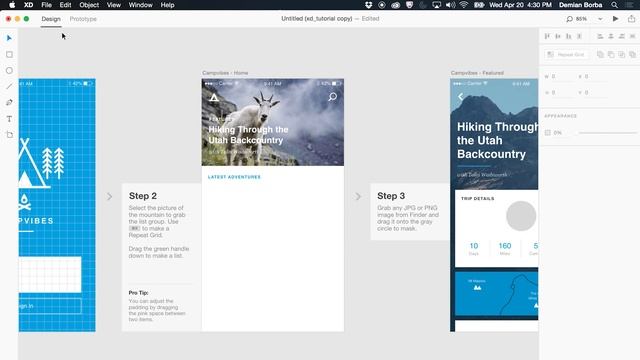Viewport: 640px width, 360px height.
Task: Select the Campvibes - Home artboard title
Action: 225,73
